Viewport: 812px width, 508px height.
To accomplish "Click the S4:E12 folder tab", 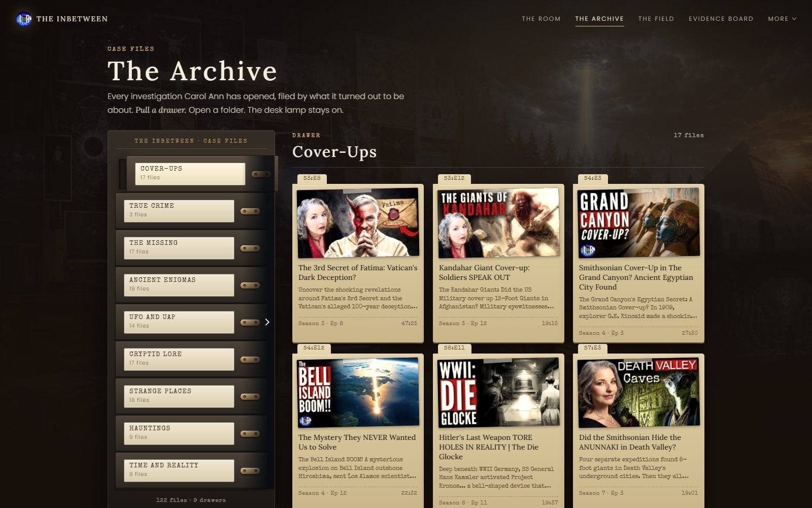I will coord(314,348).
